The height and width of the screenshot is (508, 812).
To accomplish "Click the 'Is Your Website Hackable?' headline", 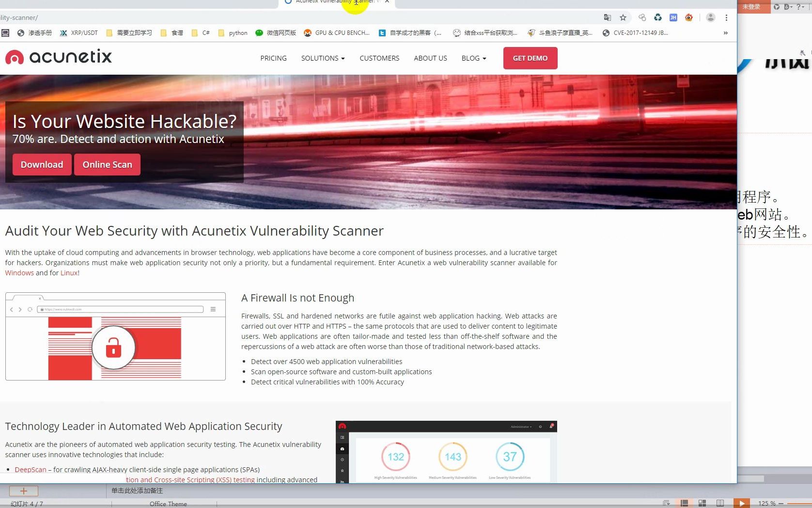I will pyautogui.click(x=125, y=121).
